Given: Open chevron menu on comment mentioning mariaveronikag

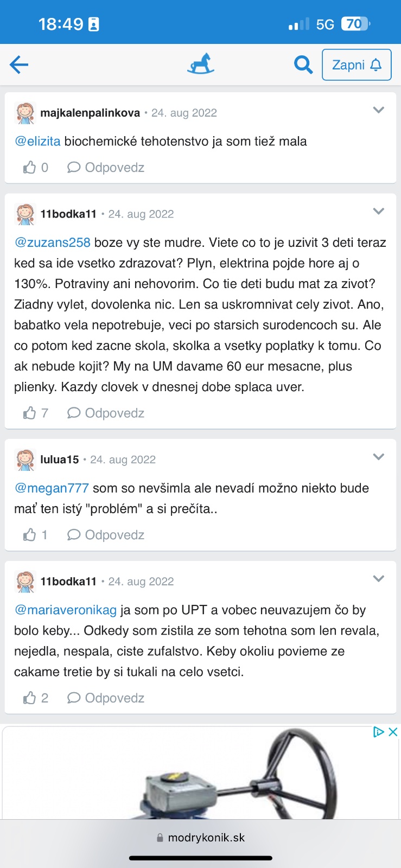Looking at the screenshot, I should point(379,579).
